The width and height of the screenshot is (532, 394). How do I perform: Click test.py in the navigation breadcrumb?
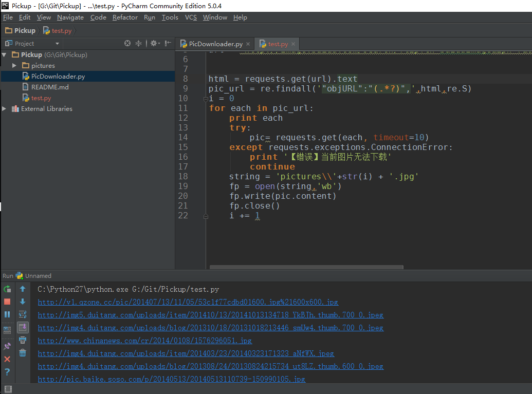(58, 30)
